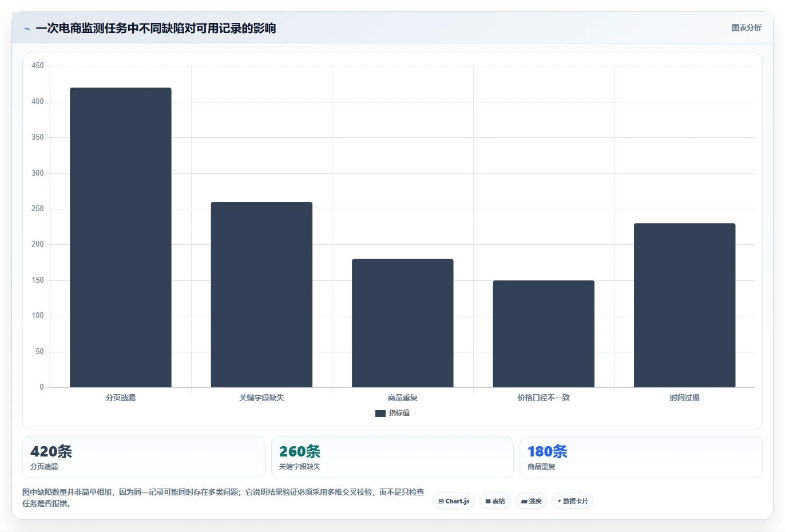Select the 分页遗漏 bar in chart

pyautogui.click(x=121, y=237)
